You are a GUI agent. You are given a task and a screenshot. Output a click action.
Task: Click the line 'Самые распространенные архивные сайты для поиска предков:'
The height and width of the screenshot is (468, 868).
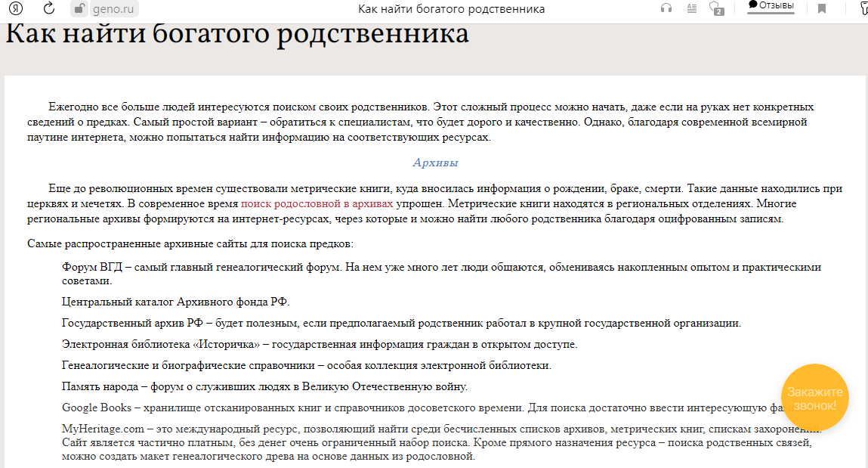[190, 243]
